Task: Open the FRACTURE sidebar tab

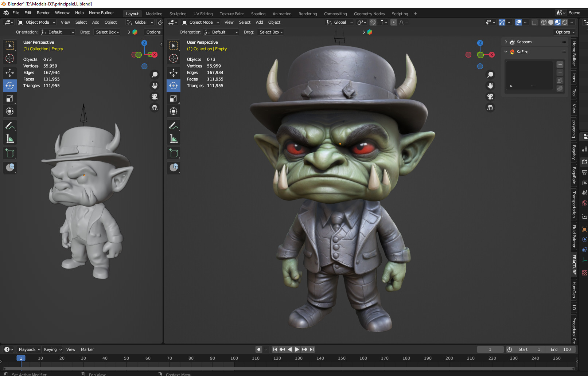Action: pyautogui.click(x=574, y=265)
